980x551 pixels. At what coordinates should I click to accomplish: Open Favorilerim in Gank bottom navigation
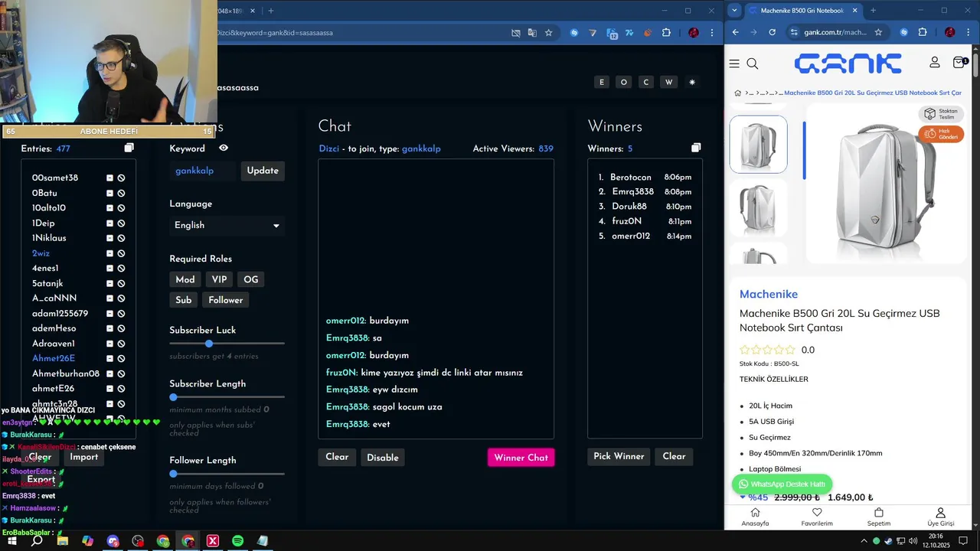(x=817, y=517)
